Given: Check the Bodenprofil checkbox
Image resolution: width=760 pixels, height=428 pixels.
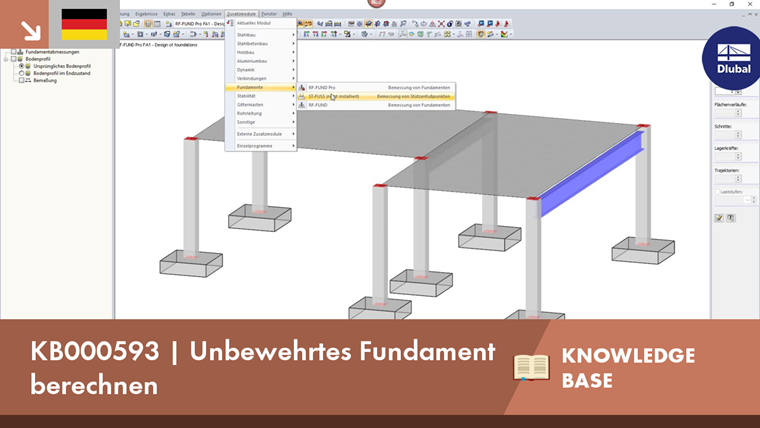Looking at the screenshot, I should pyautogui.click(x=14, y=59).
